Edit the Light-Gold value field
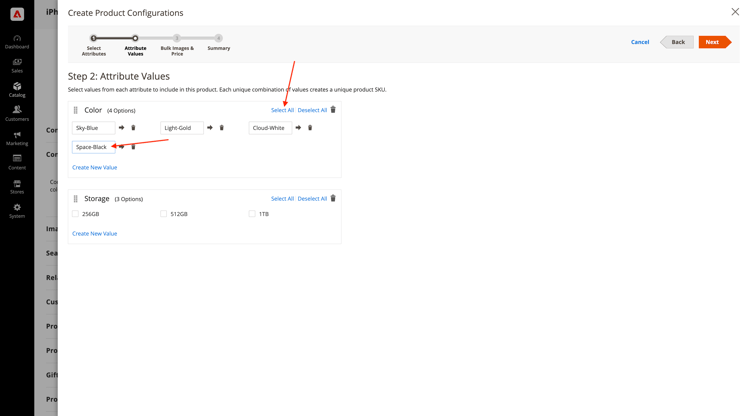 pyautogui.click(x=182, y=128)
